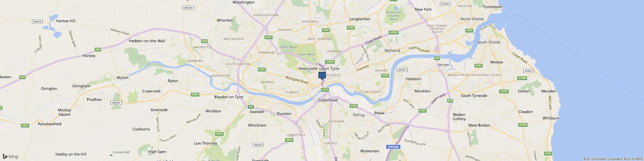644x161 pixels.
Task: Click the Rising Sun Country Park label
Action: click(x=394, y=16)
